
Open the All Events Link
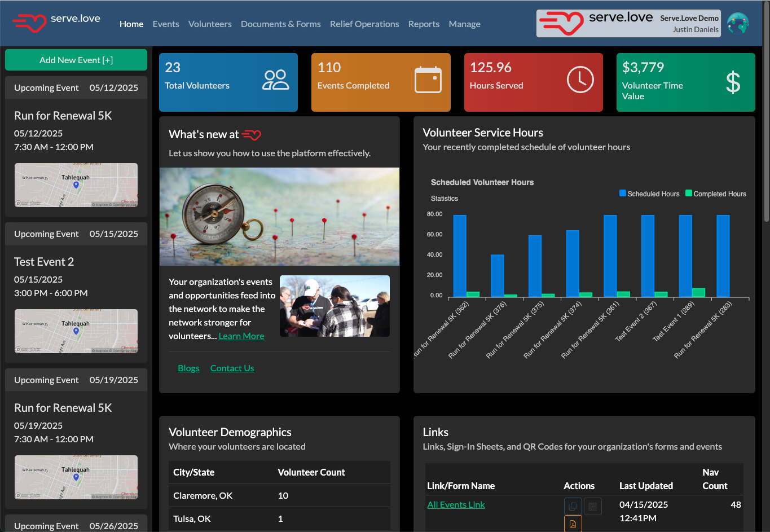click(x=456, y=504)
